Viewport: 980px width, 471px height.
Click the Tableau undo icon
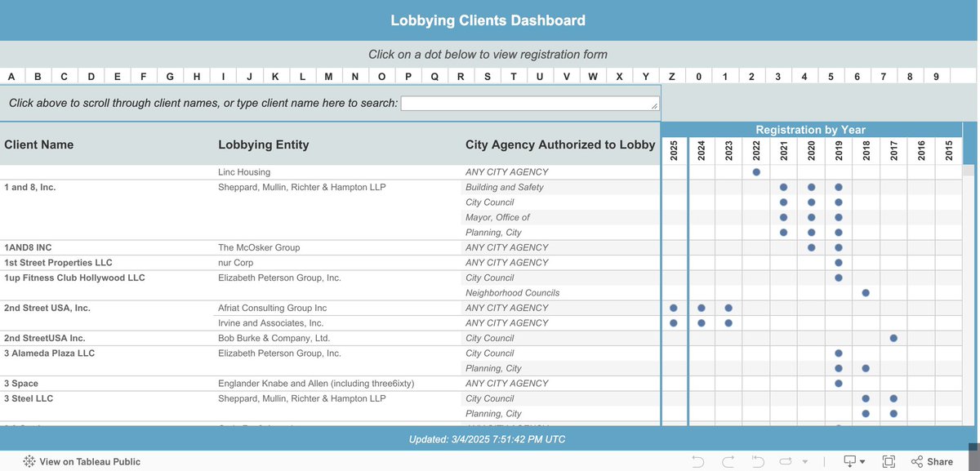pyautogui.click(x=697, y=461)
